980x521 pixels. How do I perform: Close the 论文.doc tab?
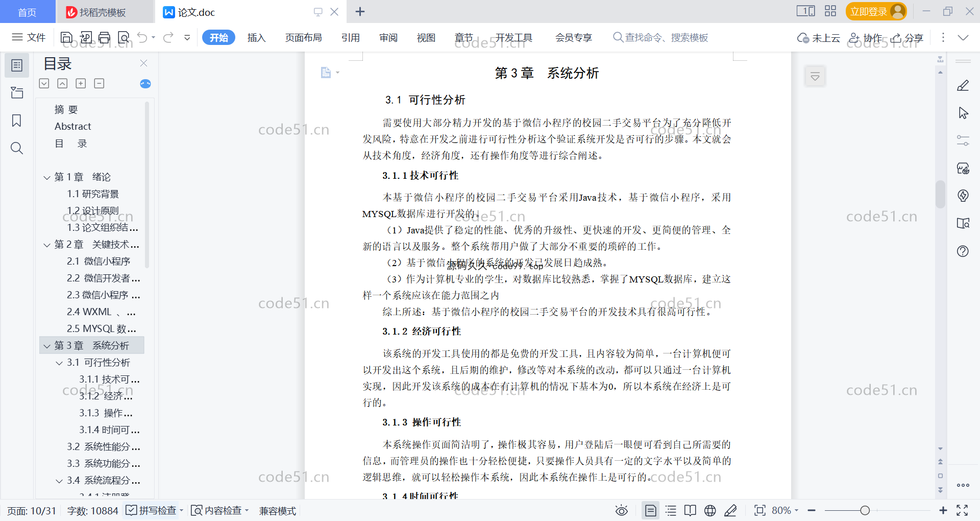pyautogui.click(x=334, y=11)
